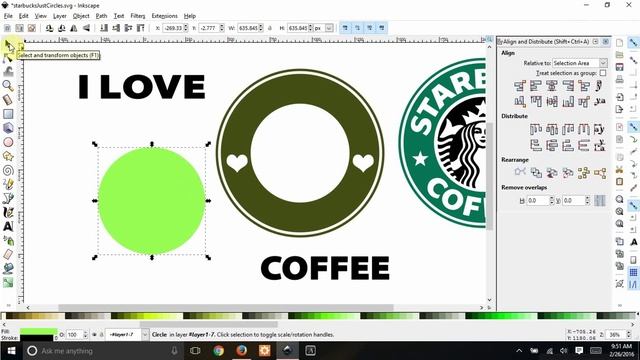Open the zoom percentage spinner
The image size is (640, 360).
pos(629,334)
